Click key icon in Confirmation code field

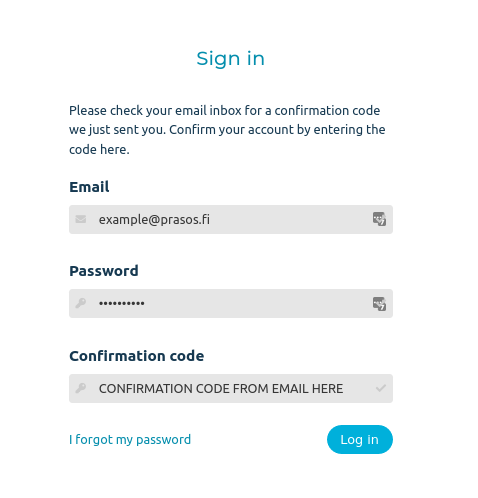81,388
